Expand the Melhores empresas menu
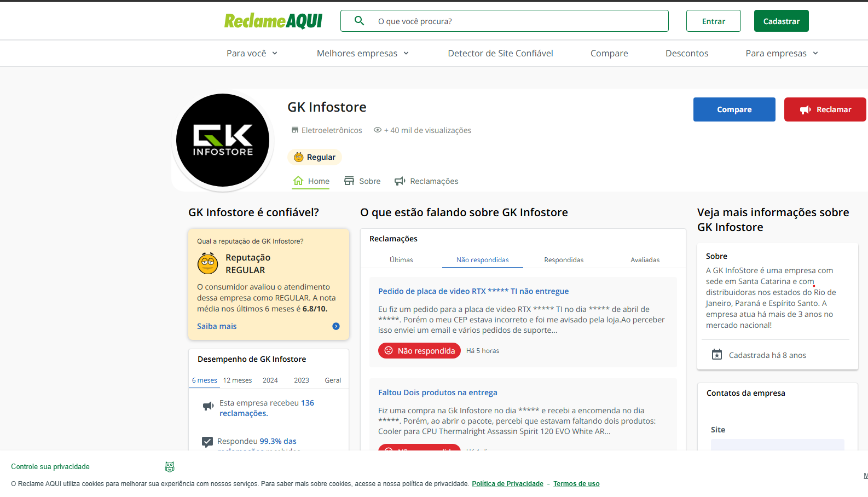 (x=363, y=53)
